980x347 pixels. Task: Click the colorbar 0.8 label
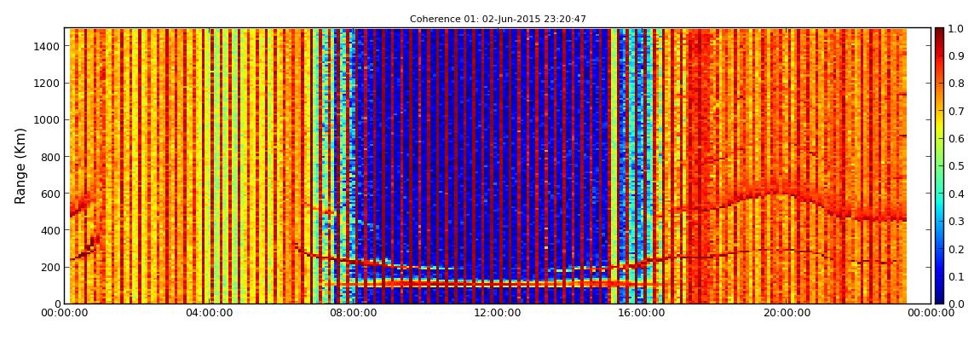point(955,84)
